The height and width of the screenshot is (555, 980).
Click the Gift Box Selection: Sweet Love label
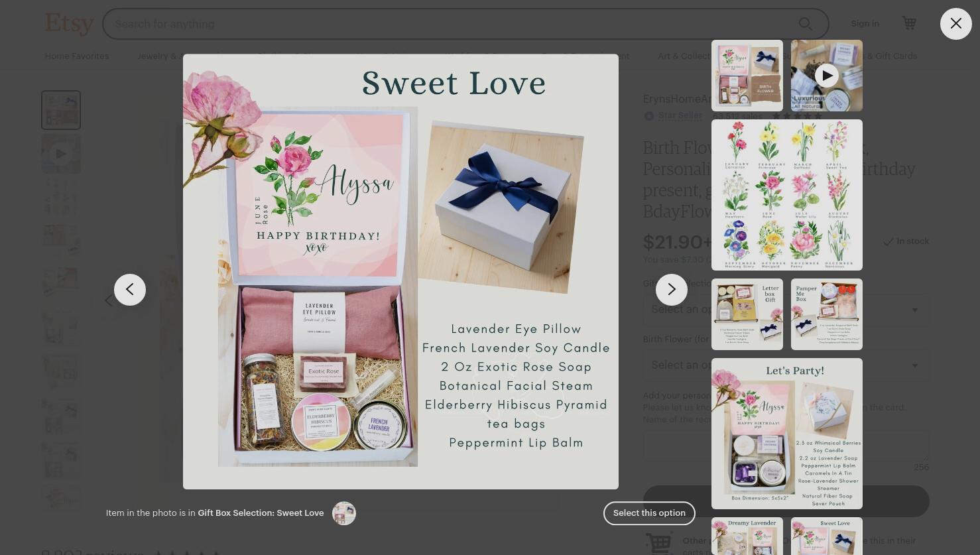click(x=261, y=513)
